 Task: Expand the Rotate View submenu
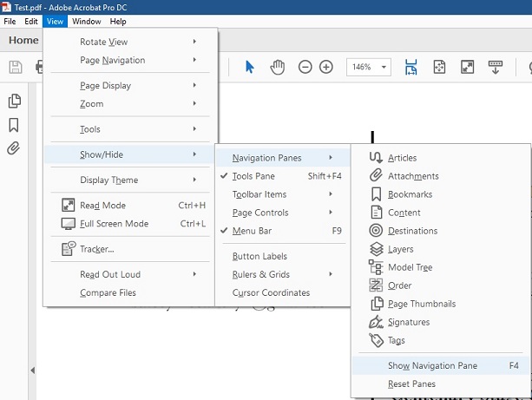130,42
